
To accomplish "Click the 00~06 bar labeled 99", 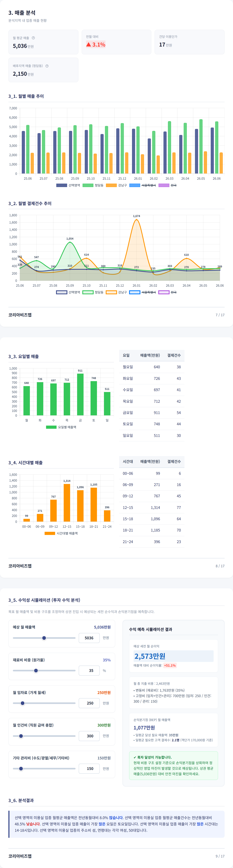I will (x=27, y=520).
